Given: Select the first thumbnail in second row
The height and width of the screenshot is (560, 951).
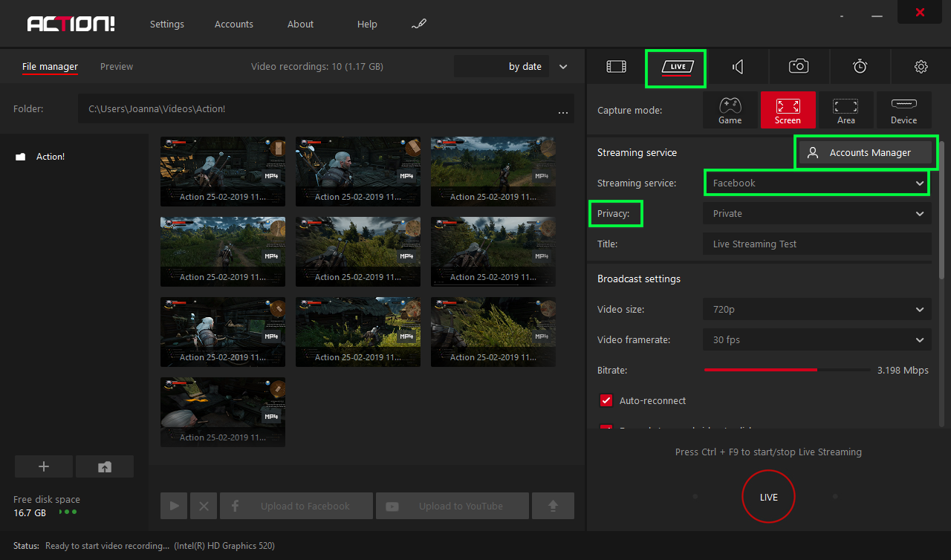Looking at the screenshot, I should tap(223, 252).
